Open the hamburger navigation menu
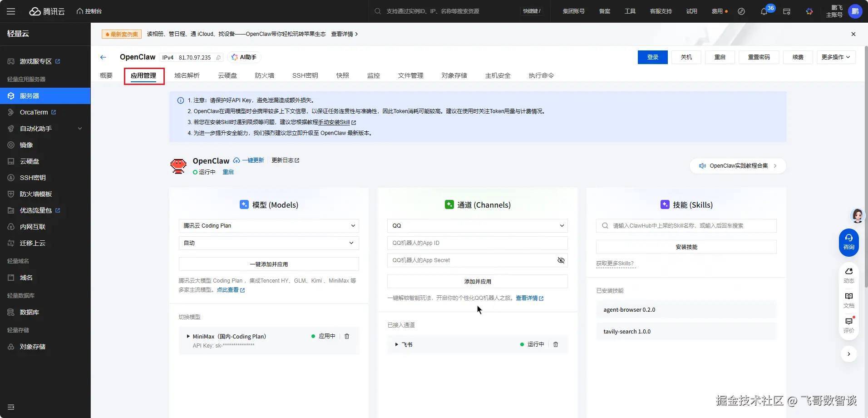This screenshot has height=418, width=868. pyautogui.click(x=11, y=11)
